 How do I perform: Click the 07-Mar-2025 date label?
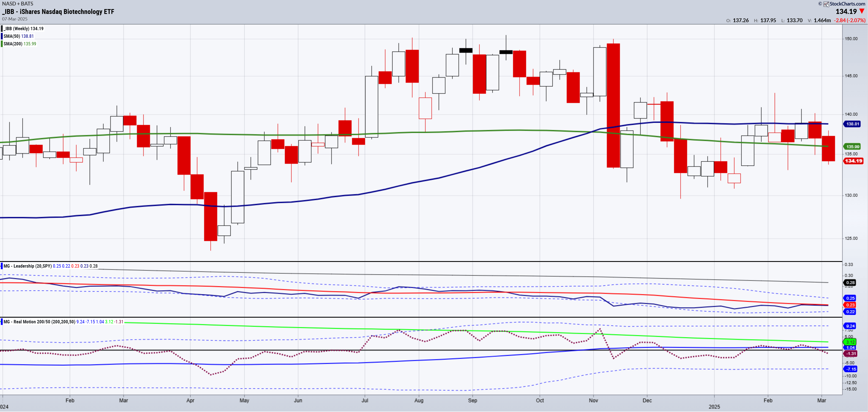click(15, 19)
